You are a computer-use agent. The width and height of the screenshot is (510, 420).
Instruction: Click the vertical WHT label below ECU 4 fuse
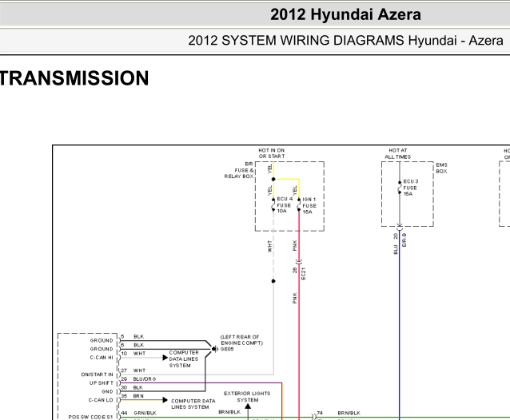269,246
